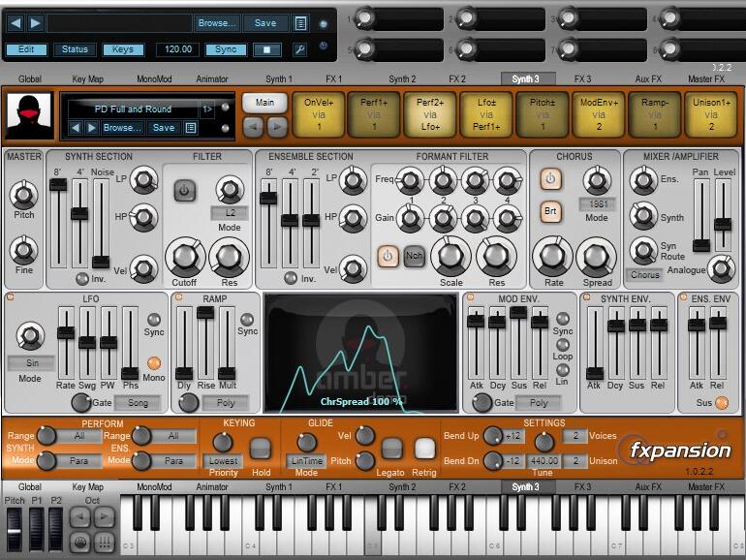
Task: Open LFO waveform Sin mode dropdown
Action: 31,363
